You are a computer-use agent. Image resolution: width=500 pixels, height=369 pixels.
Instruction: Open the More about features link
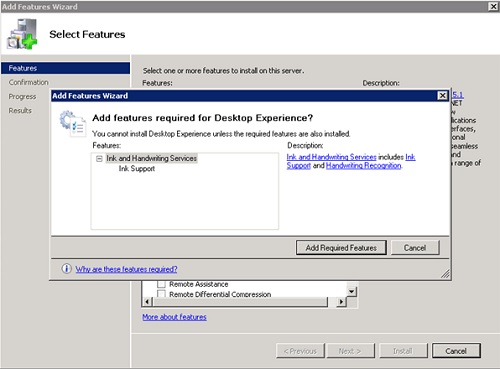click(x=174, y=317)
